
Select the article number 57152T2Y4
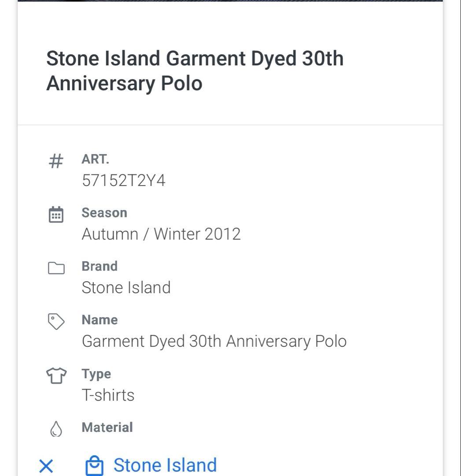[124, 181]
